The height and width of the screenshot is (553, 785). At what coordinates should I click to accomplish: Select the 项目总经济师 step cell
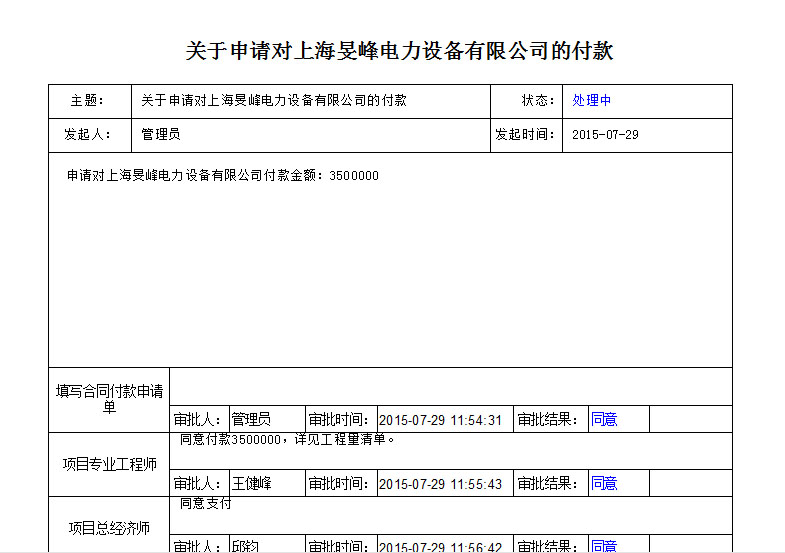coord(109,528)
